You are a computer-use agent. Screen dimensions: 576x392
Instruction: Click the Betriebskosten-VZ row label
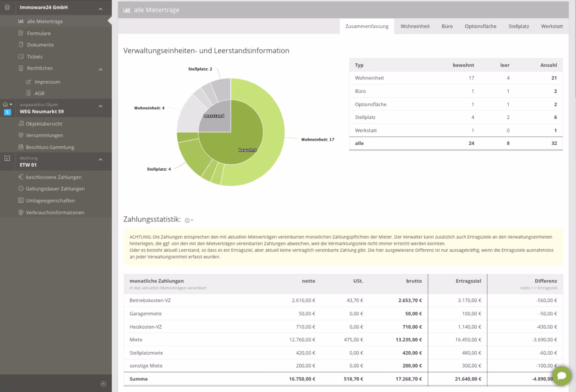click(x=150, y=300)
